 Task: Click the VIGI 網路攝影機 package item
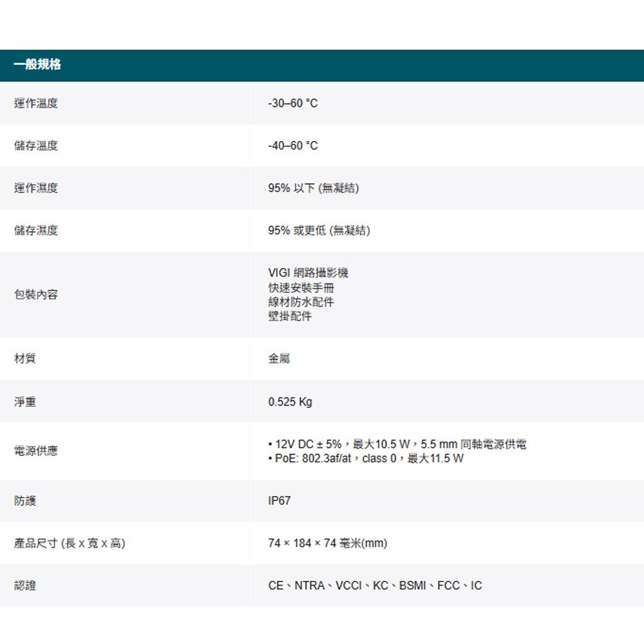[x=308, y=272]
